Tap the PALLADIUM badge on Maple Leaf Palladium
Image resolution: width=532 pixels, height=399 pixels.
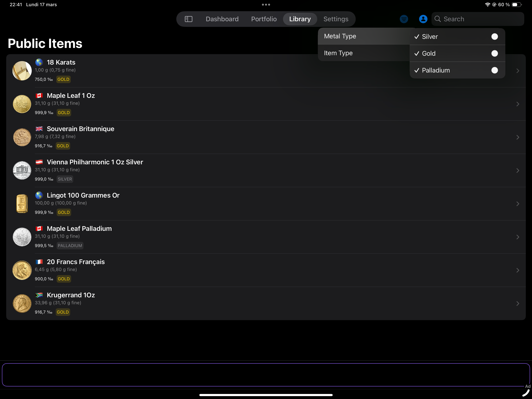pos(70,246)
